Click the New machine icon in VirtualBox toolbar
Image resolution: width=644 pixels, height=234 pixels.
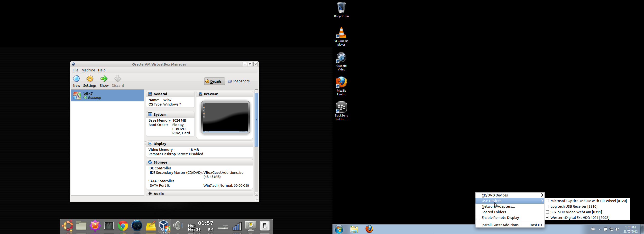click(76, 79)
